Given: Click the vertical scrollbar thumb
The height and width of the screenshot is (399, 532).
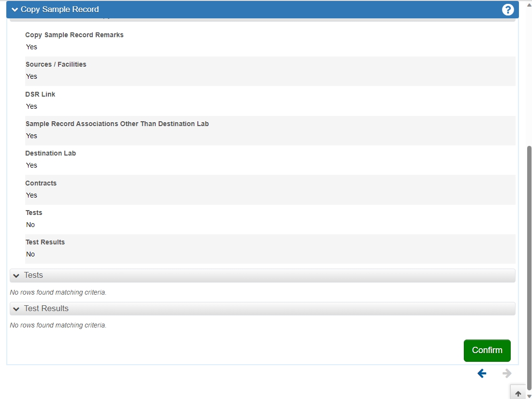Looking at the screenshot, I should [529, 268].
